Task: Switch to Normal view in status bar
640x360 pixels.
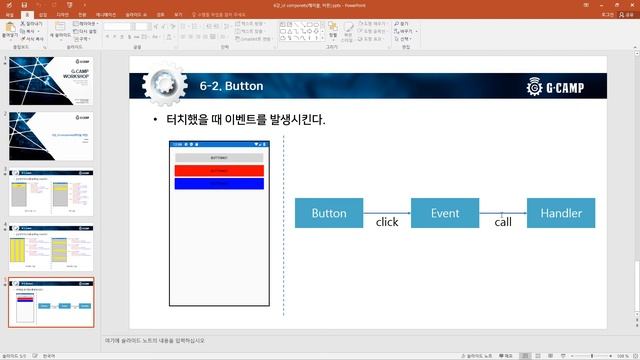Action: [526, 356]
